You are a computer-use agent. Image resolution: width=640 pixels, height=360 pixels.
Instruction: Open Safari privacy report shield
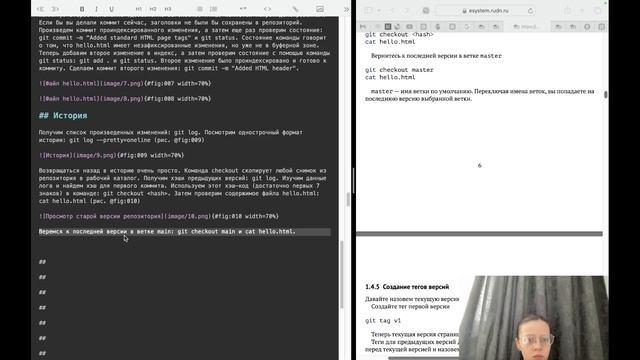(426, 11)
